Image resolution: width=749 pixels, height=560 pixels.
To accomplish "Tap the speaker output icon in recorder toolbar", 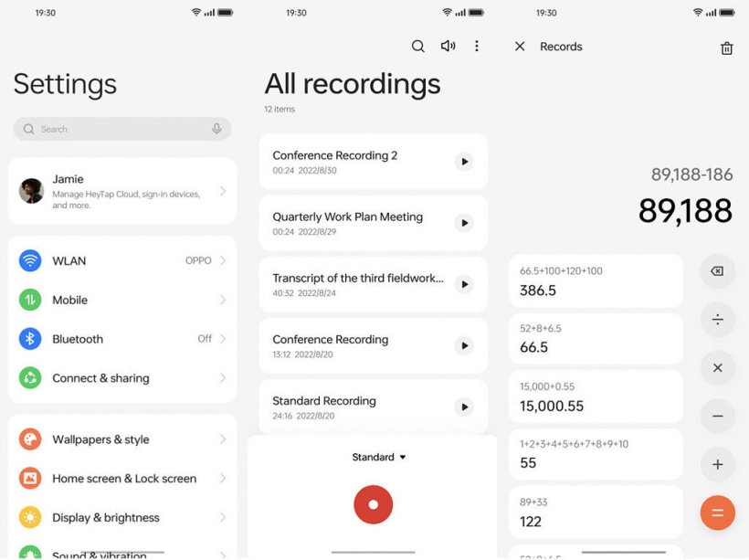I will click(448, 46).
